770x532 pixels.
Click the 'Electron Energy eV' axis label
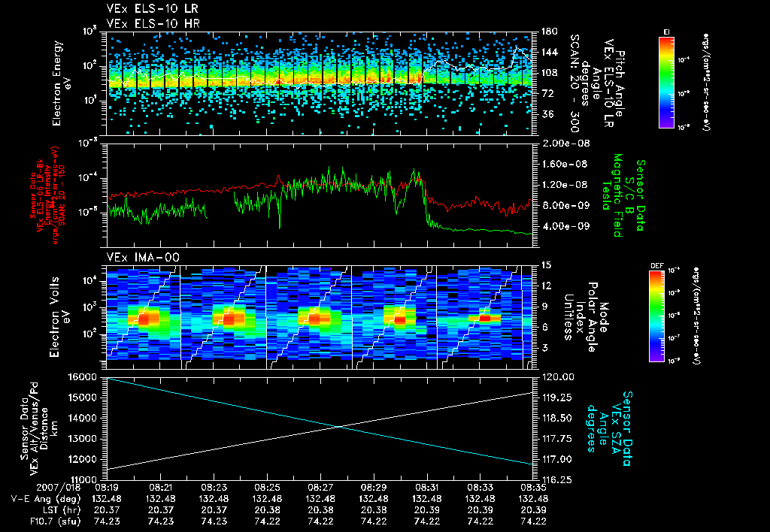click(61, 83)
